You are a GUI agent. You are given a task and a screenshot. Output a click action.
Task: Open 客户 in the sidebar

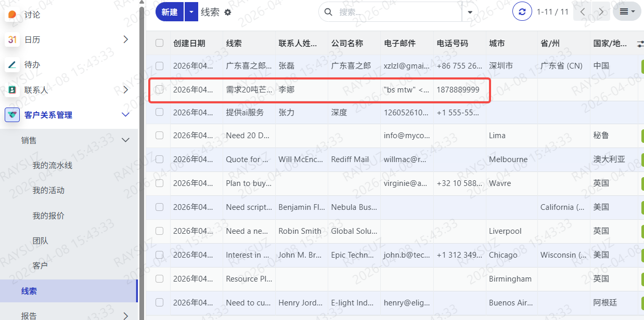[x=40, y=265]
